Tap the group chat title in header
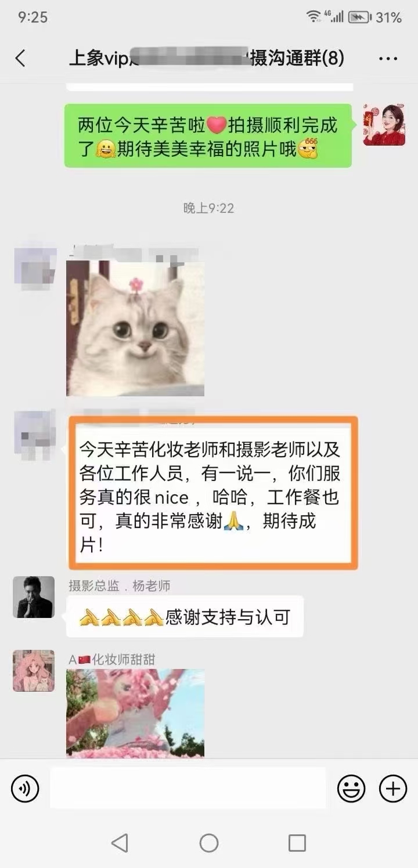The height and width of the screenshot is (868, 418). 207,58
